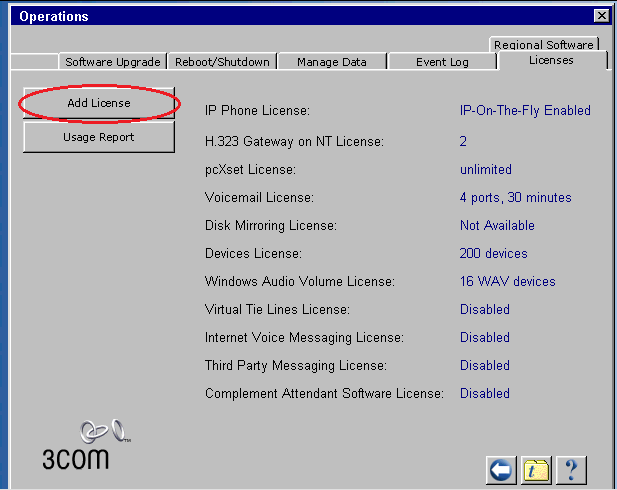Screen dimensions: 617x490
Task: Click the blue back arrow icon
Action: coord(501,469)
